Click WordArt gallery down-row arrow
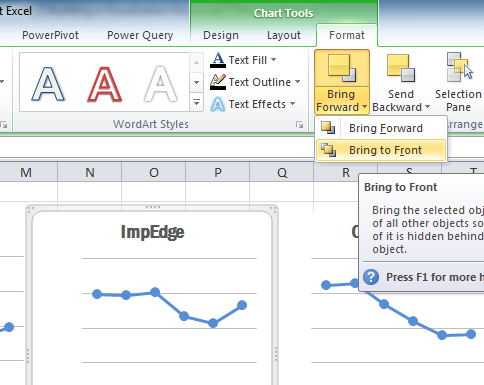This screenshot has height=385, width=484. click(x=197, y=82)
